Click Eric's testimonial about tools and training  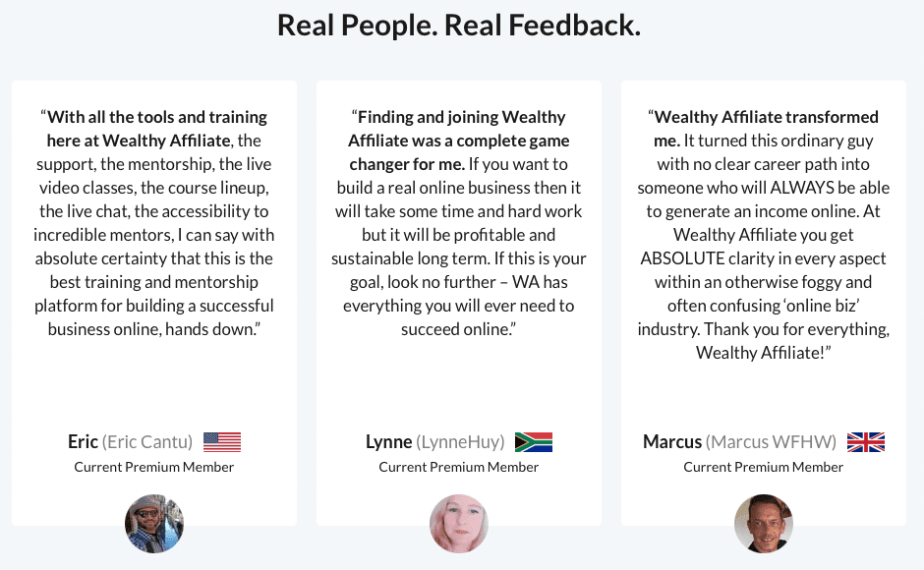pyautogui.click(x=153, y=223)
